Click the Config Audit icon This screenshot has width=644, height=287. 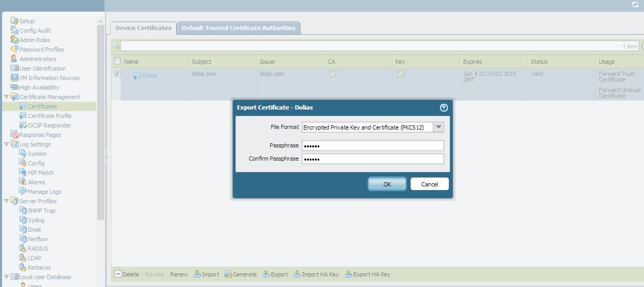(14, 31)
